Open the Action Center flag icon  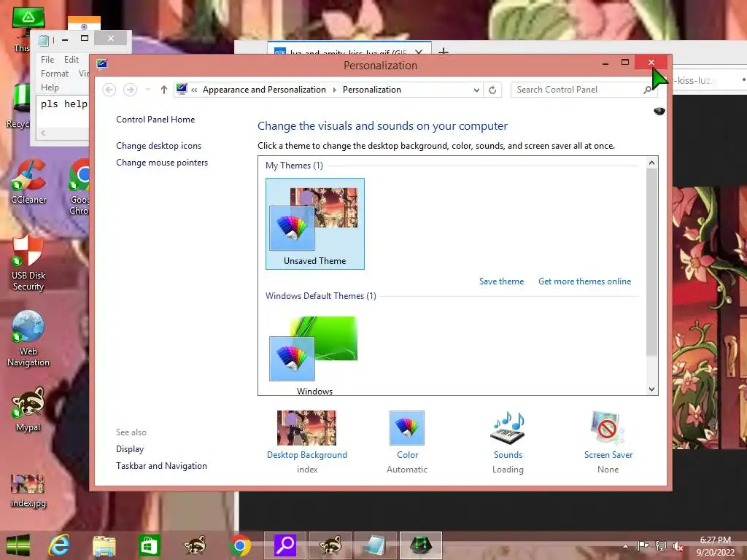tap(643, 545)
